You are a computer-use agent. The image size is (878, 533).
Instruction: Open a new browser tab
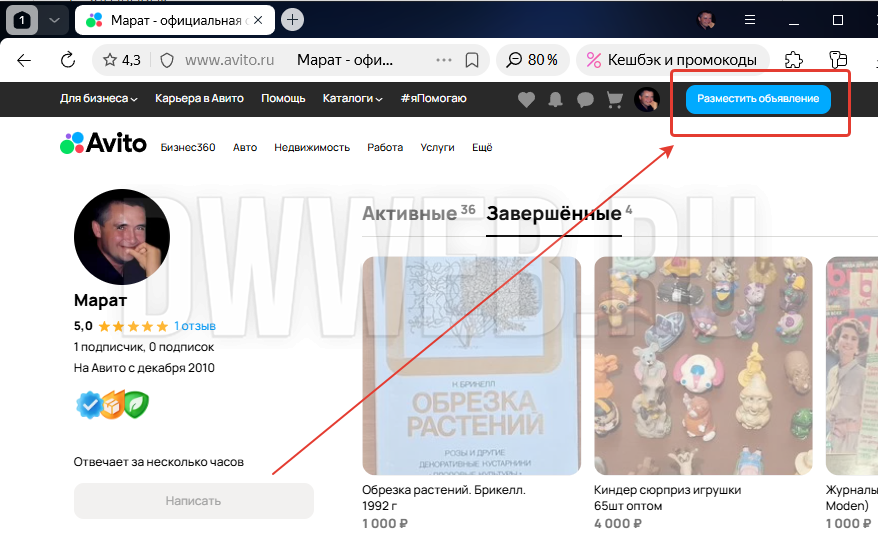pyautogui.click(x=292, y=19)
